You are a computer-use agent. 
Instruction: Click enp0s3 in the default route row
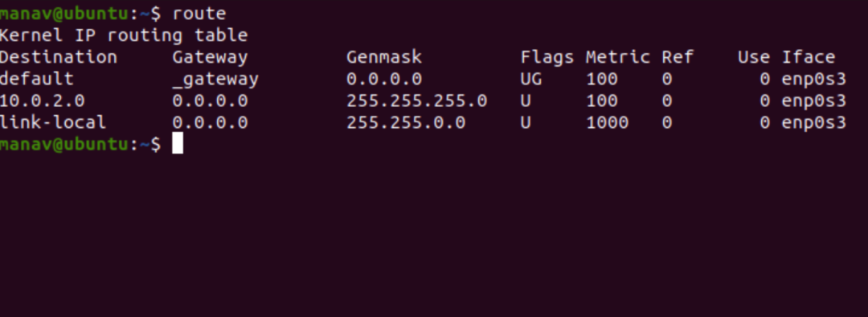[x=813, y=80]
